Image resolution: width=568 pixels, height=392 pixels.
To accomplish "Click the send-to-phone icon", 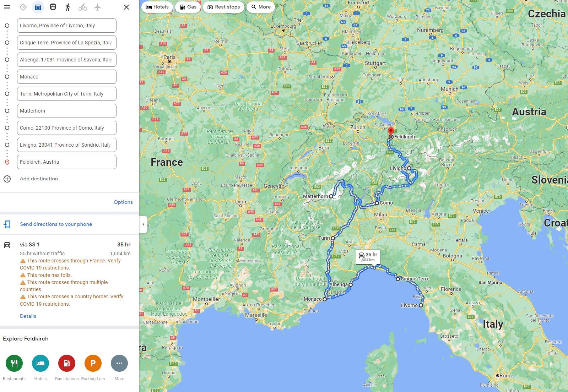I will (7, 224).
